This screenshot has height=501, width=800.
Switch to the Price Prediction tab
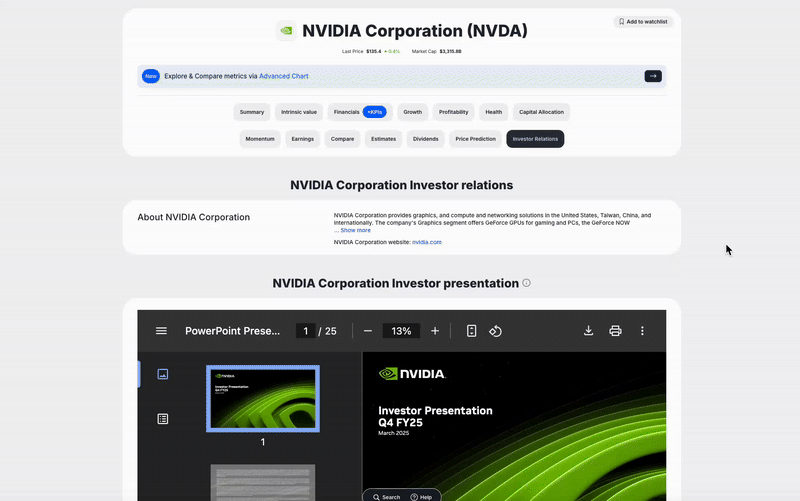click(x=475, y=139)
